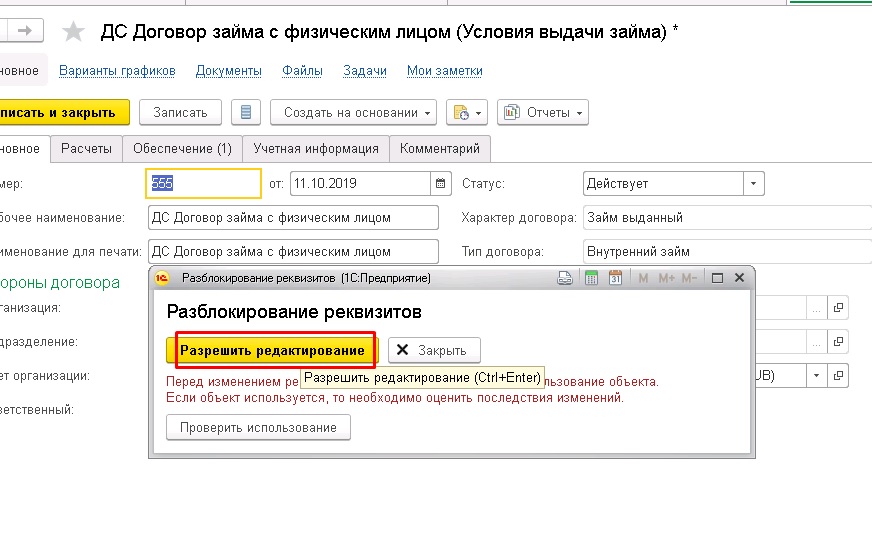The height and width of the screenshot is (547, 872).
Task: Open Варианты графиков link
Action: pyautogui.click(x=117, y=71)
